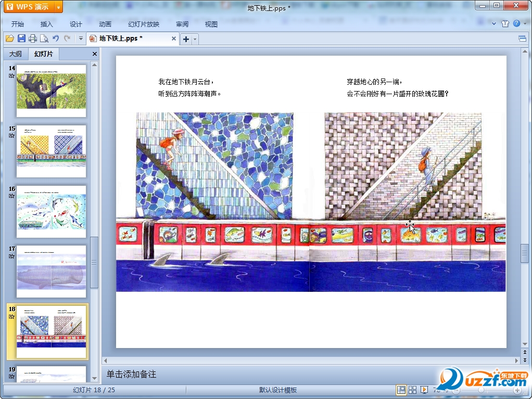The image size is (532, 399).
Task: Zoom in with the plus button
Action: point(517,391)
